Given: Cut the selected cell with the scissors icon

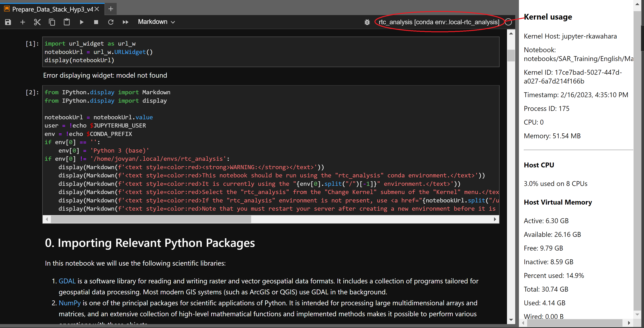Looking at the screenshot, I should 37,22.
